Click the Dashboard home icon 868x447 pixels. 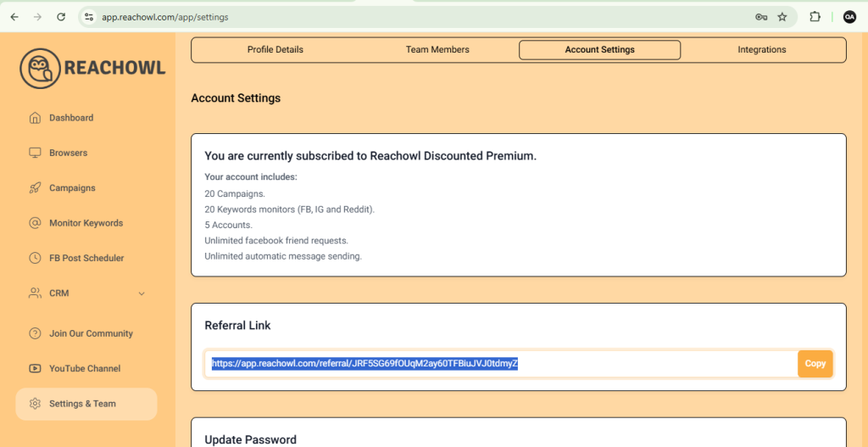[x=35, y=118]
